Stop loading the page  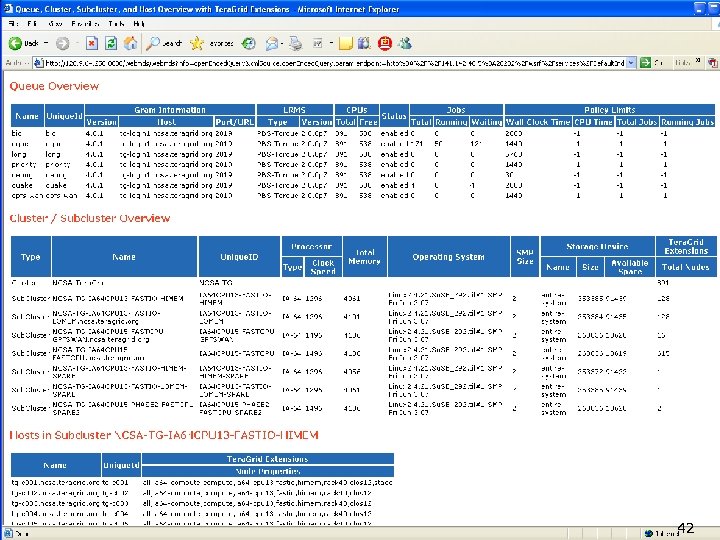[92, 44]
